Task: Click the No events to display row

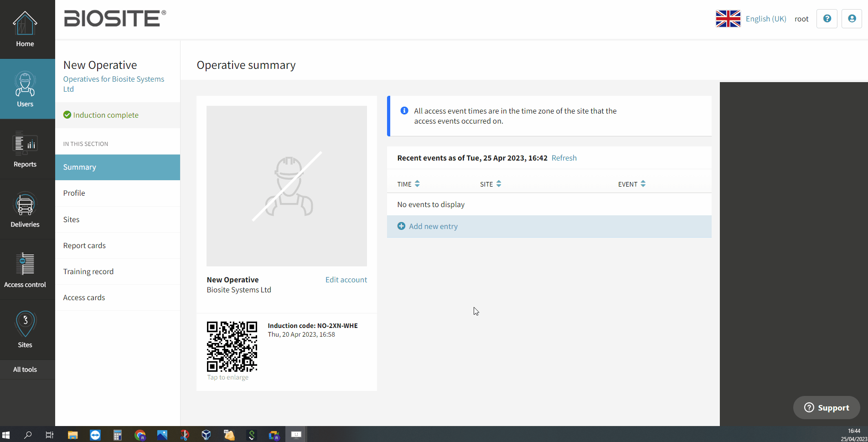Action: (549, 204)
